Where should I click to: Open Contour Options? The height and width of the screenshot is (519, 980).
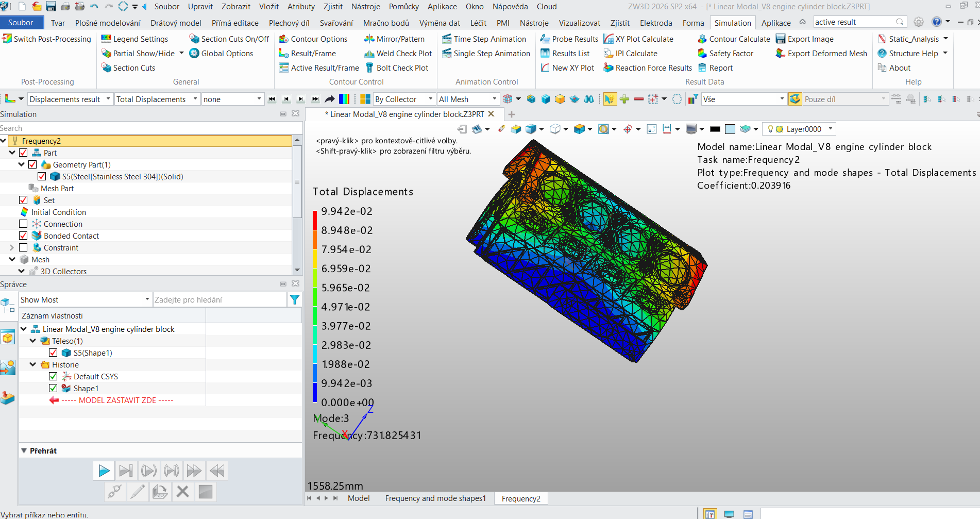pyautogui.click(x=313, y=39)
